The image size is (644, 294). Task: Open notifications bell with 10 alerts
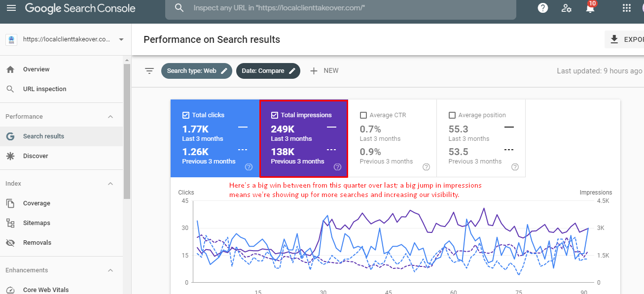pos(590,7)
